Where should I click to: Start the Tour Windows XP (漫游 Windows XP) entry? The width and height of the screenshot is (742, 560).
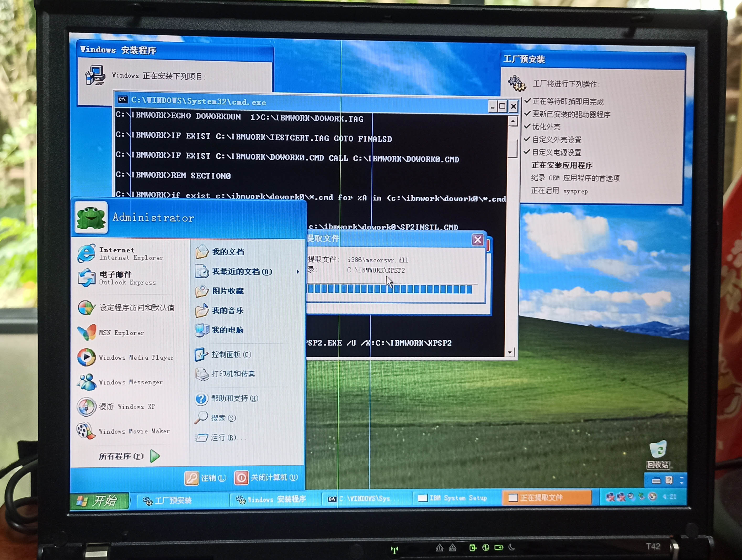pyautogui.click(x=116, y=406)
